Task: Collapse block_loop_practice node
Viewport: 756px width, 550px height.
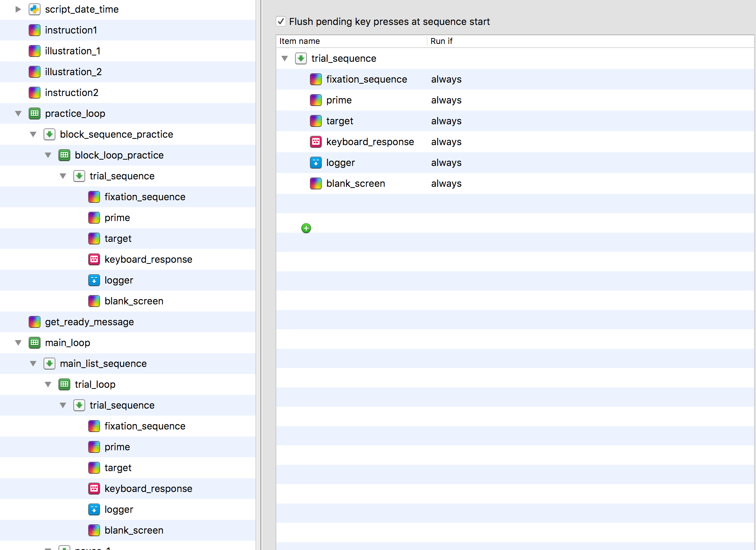Action: (48, 155)
